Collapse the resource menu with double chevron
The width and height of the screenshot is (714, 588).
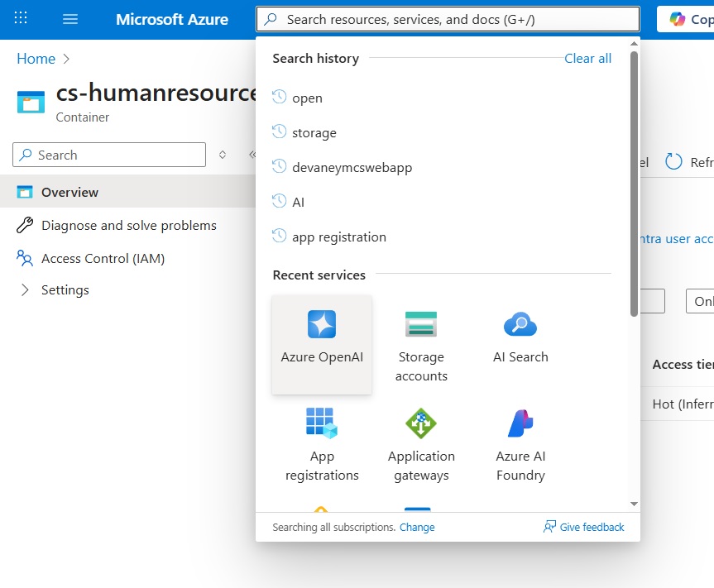[252, 155]
